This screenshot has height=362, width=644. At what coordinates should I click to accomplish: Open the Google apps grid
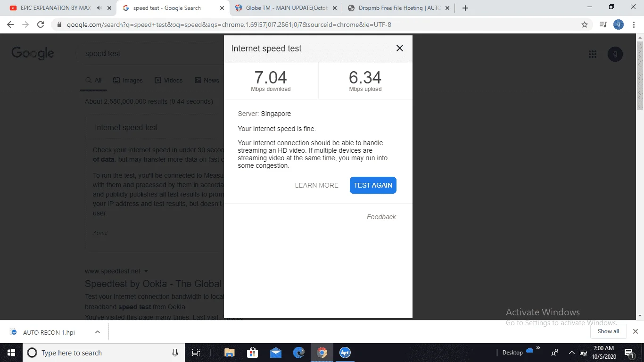[x=593, y=54]
